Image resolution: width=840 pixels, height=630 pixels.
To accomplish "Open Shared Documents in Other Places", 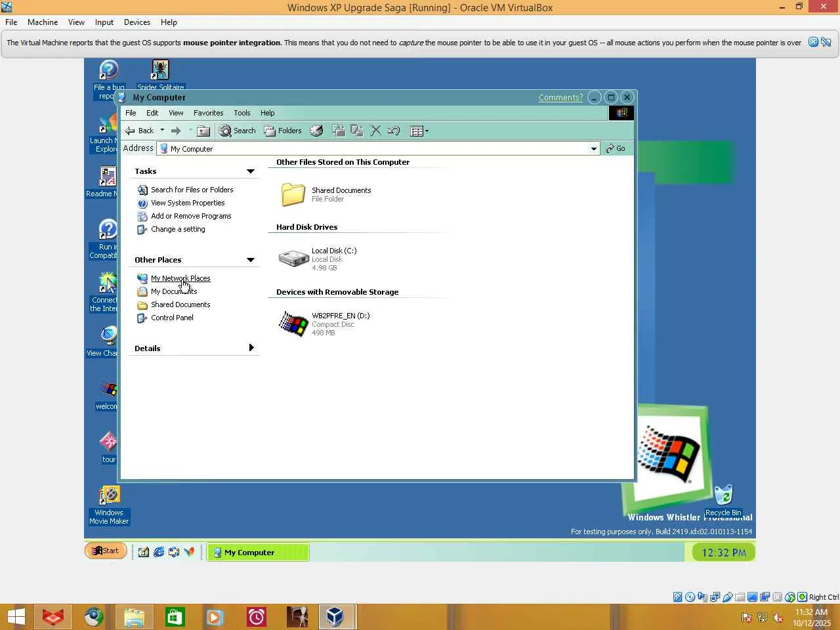I will point(180,304).
